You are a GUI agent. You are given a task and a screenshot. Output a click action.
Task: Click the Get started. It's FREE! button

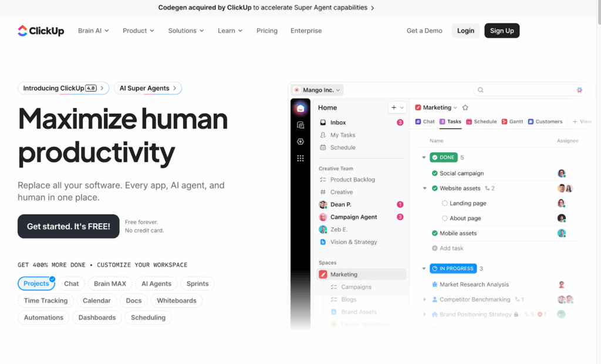(69, 226)
